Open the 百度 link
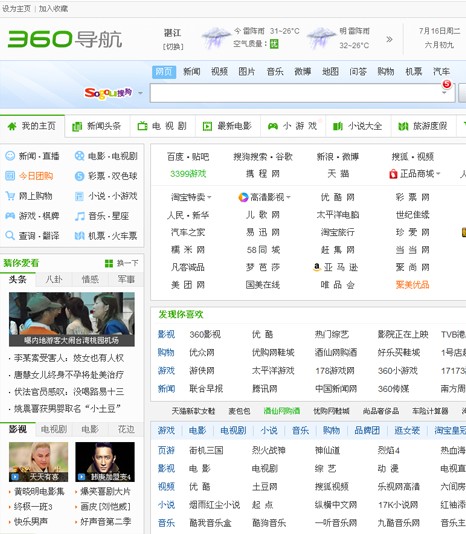 175,157
